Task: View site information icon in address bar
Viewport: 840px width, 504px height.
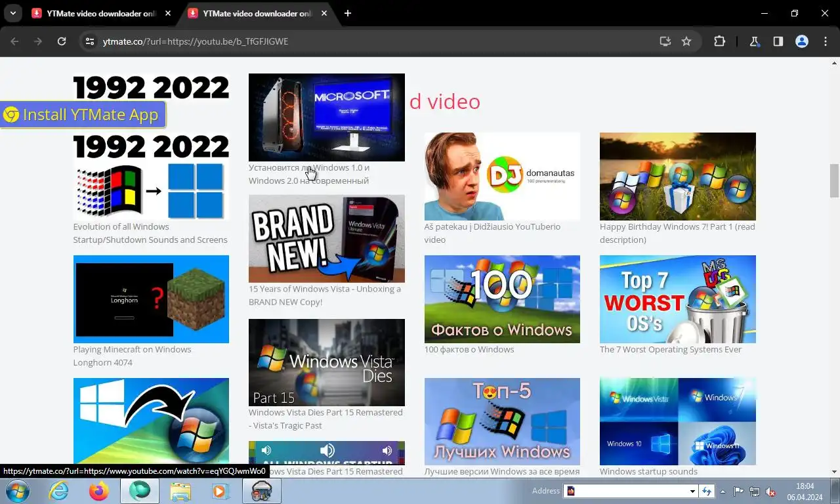Action: coord(91,41)
